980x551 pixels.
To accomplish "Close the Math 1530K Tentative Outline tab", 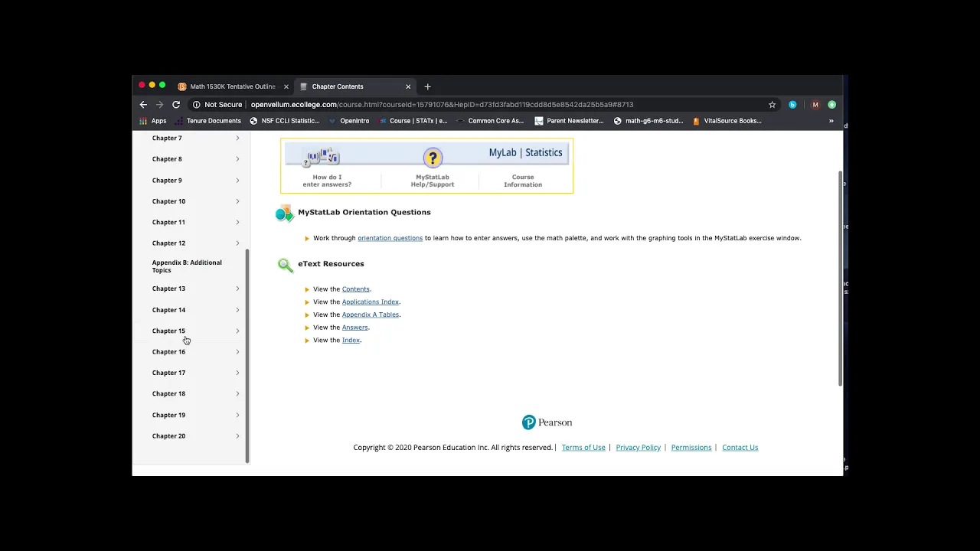I will pyautogui.click(x=286, y=86).
